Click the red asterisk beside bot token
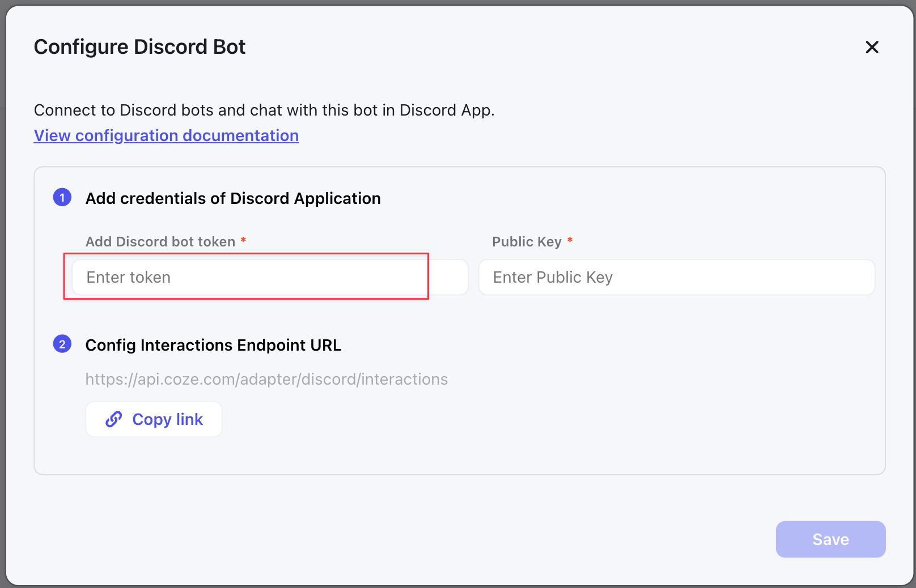This screenshot has height=588, width=916. tap(243, 241)
